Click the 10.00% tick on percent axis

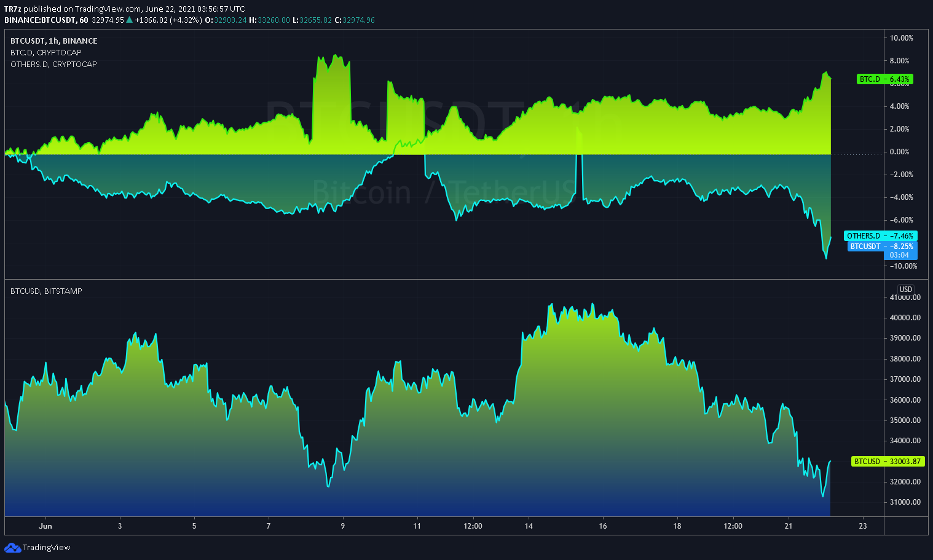tap(902, 38)
